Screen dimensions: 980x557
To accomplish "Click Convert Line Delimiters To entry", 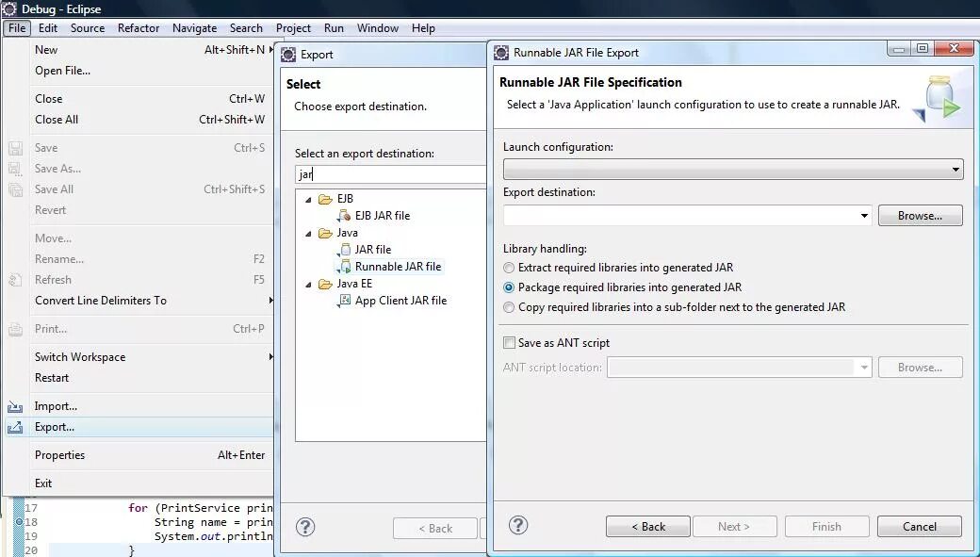I will [x=139, y=301].
